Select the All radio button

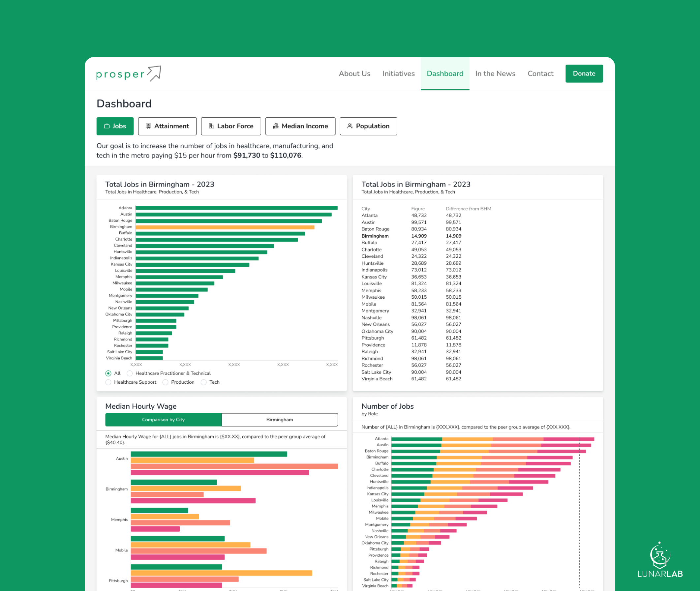(108, 373)
